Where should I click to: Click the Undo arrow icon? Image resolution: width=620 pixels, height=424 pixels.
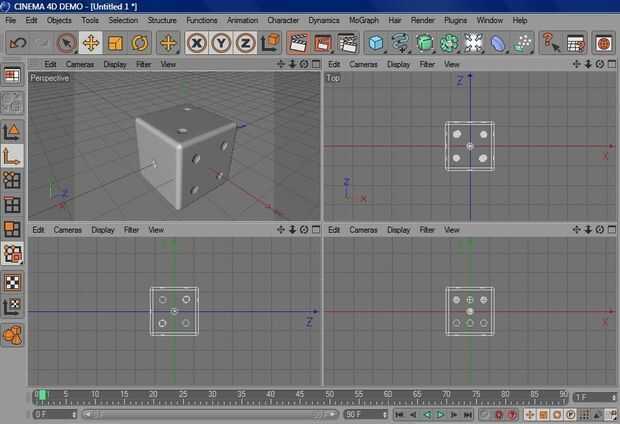point(17,43)
